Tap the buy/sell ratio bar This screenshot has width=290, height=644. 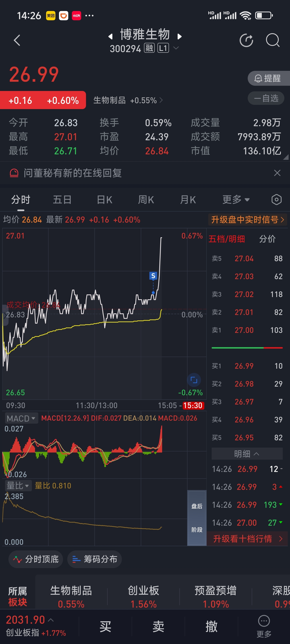(x=247, y=348)
